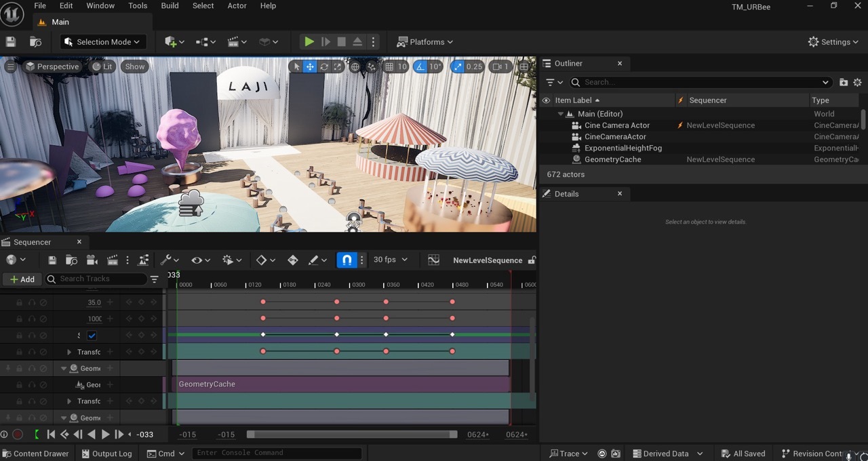Open the Selection Mode dropdown
This screenshot has height=461, width=868.
point(103,42)
